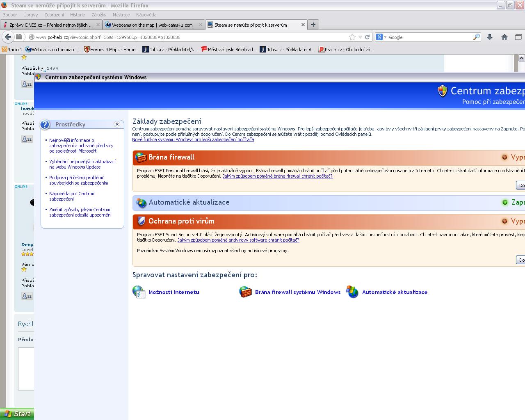Open the Heroes 4 Maps bookmark
The image size is (525, 420).
tap(112, 50)
